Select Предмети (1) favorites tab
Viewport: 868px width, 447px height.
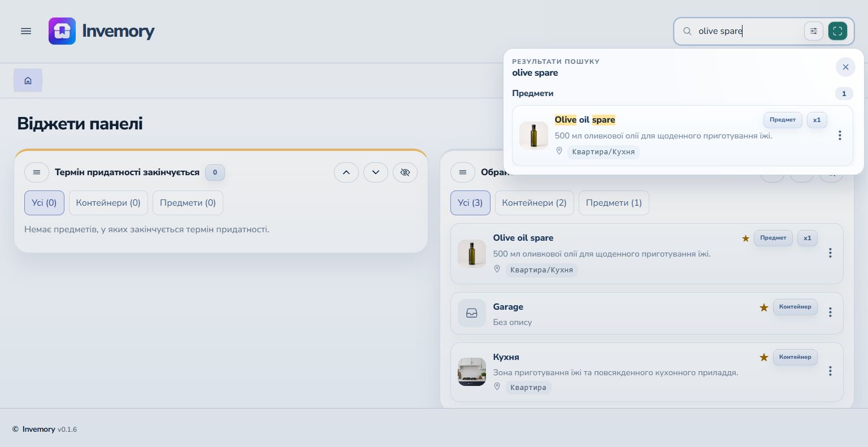(x=614, y=203)
